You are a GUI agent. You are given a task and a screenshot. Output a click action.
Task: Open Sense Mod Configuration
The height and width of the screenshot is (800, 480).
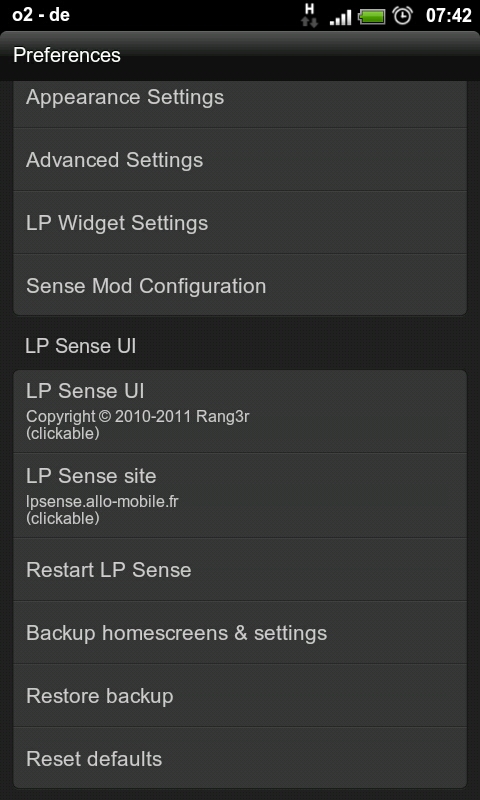click(240, 285)
